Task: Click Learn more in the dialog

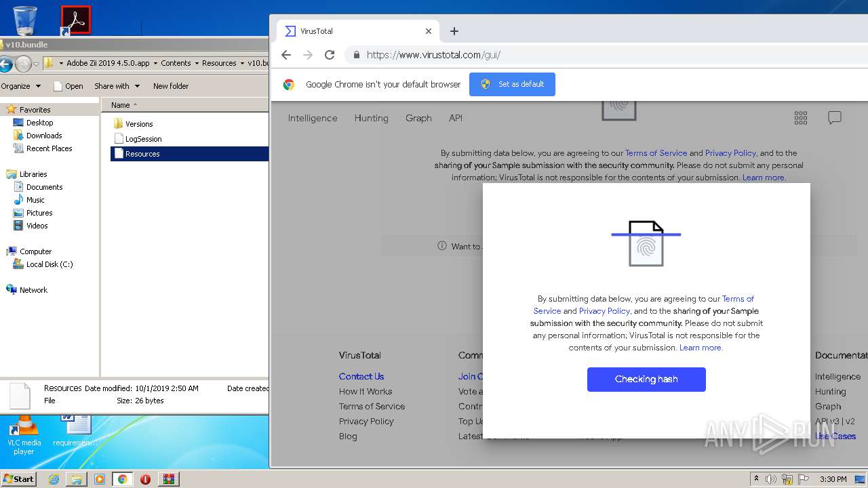Action: tap(701, 348)
